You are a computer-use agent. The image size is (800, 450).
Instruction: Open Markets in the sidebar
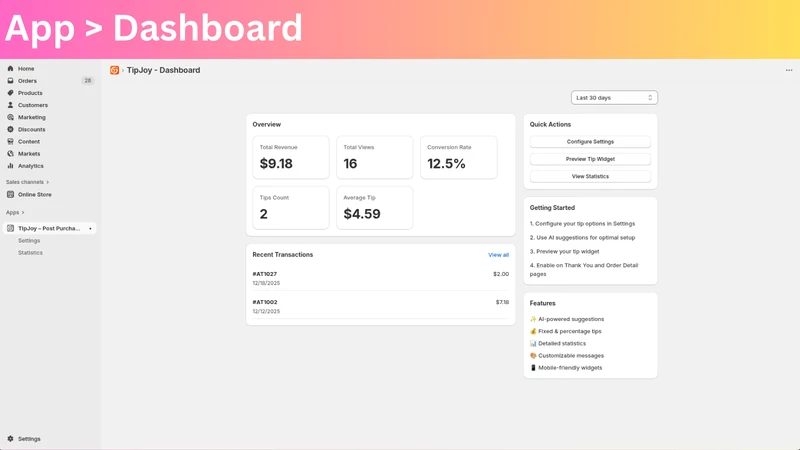click(x=29, y=154)
